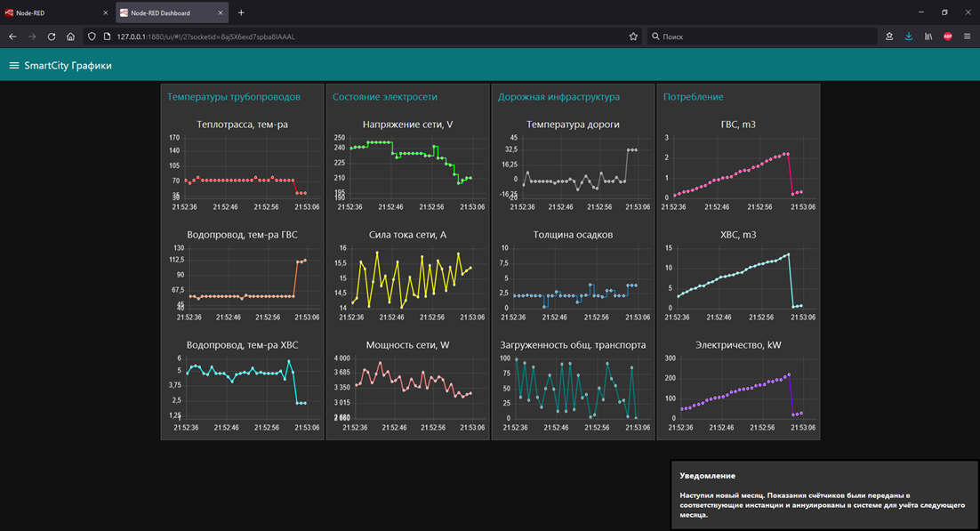Select the Node-RED Dashboard tab
Screen dimensions: 980x531
(169, 12)
